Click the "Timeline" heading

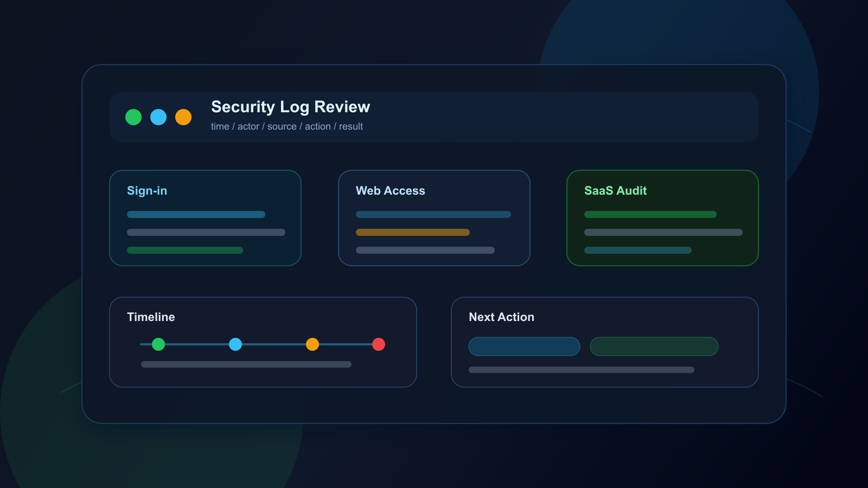(151, 317)
